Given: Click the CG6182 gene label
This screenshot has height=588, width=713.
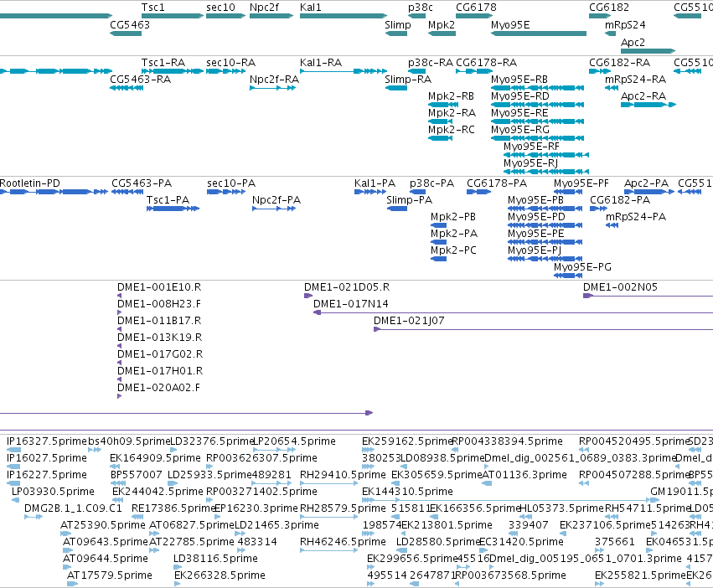Looking at the screenshot, I should pyautogui.click(x=609, y=8).
